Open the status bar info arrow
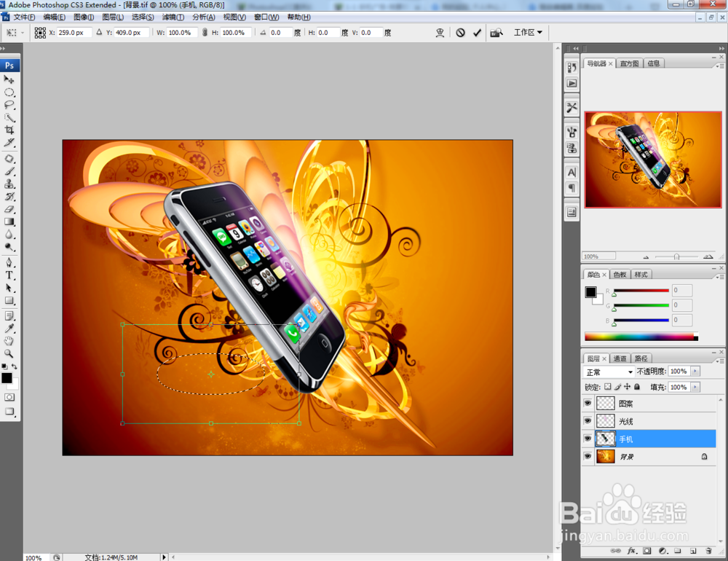This screenshot has width=728, height=561. [164, 557]
